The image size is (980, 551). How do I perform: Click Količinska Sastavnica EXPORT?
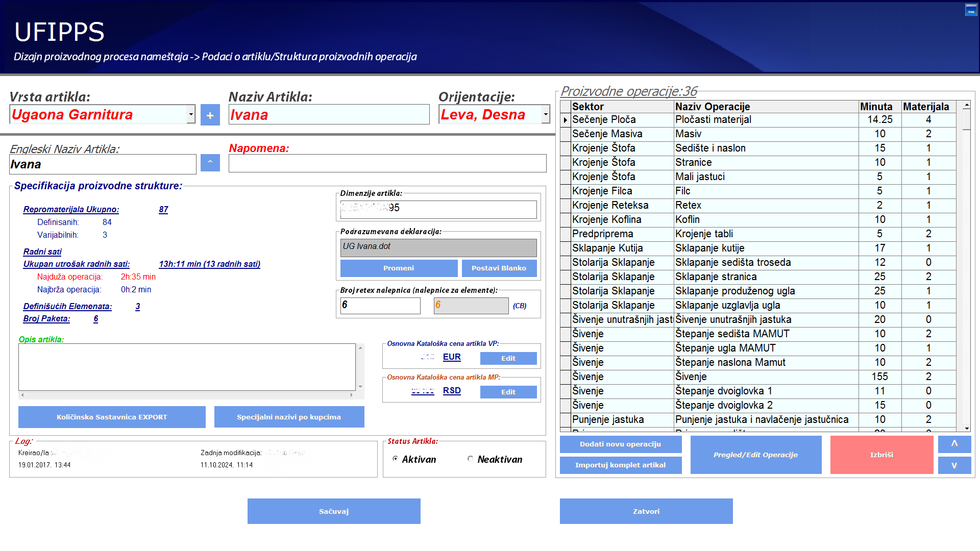coord(112,417)
